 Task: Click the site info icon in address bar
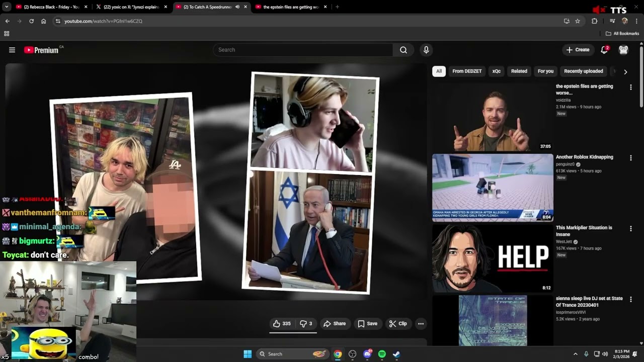pos(58,21)
